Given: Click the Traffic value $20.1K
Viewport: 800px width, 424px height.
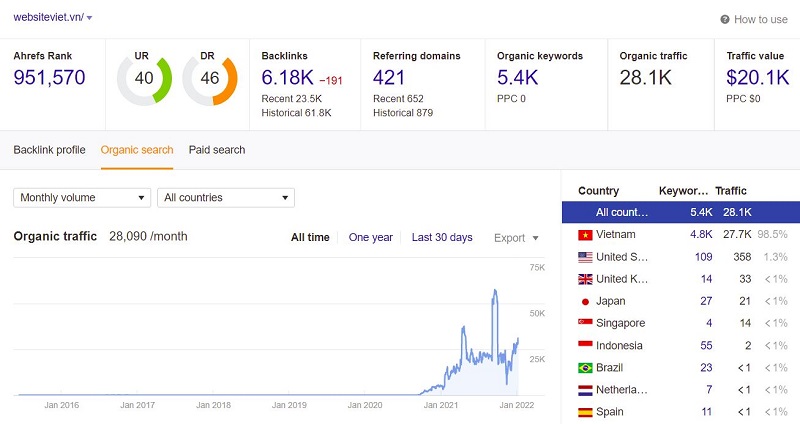Looking at the screenshot, I should [758, 78].
